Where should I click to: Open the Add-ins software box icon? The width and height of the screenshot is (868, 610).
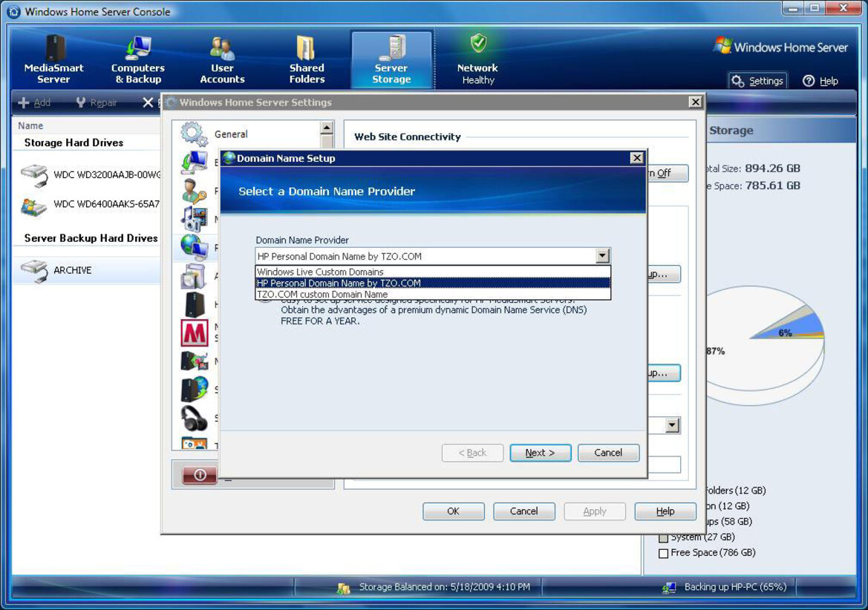click(x=194, y=276)
